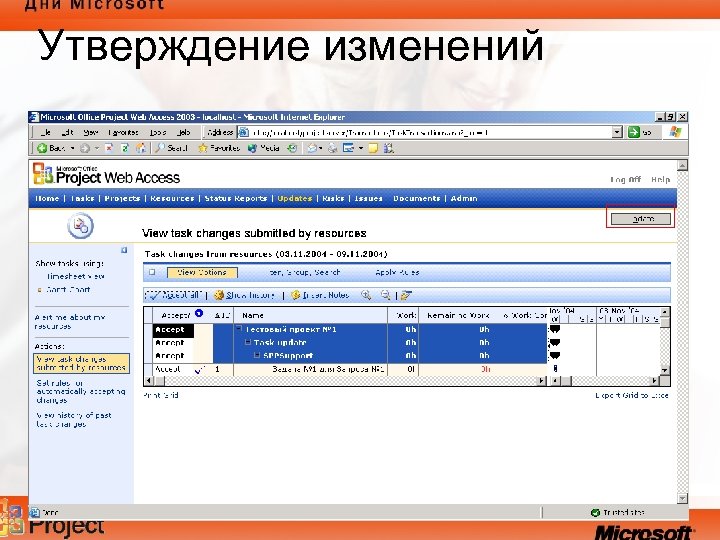Open the Back button history dropdown arrow
720x540 pixels.
point(72,148)
